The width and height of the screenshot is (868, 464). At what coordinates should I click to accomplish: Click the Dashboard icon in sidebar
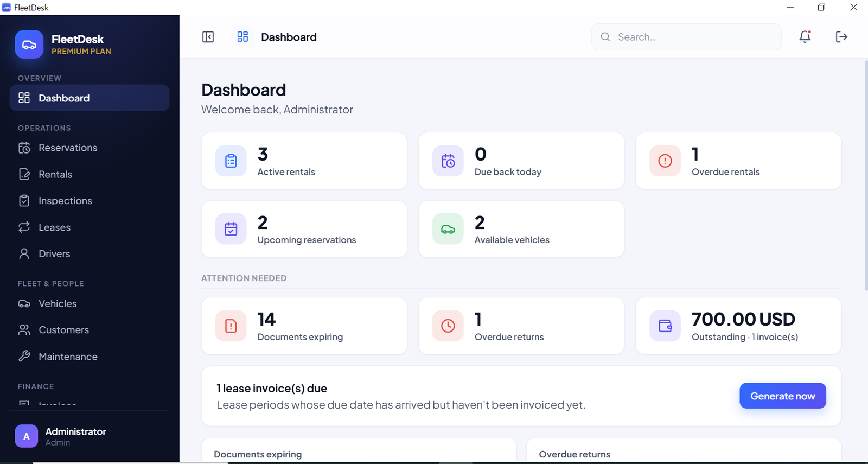pos(24,98)
